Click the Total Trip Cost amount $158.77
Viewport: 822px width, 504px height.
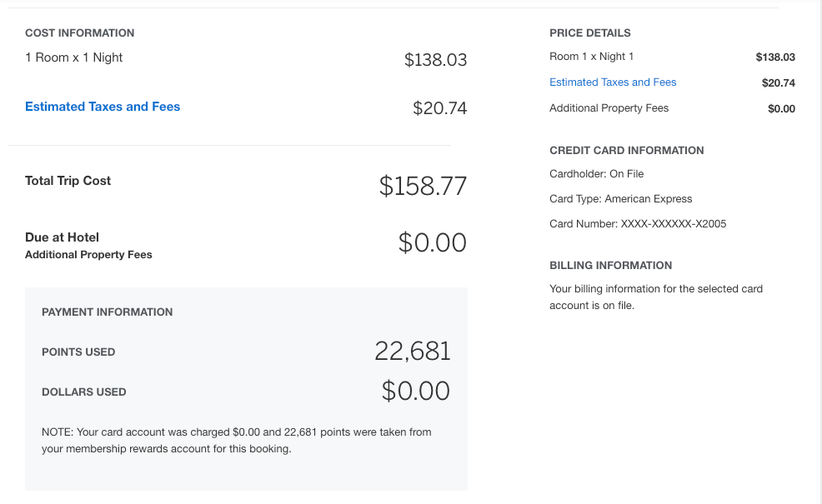point(423,186)
